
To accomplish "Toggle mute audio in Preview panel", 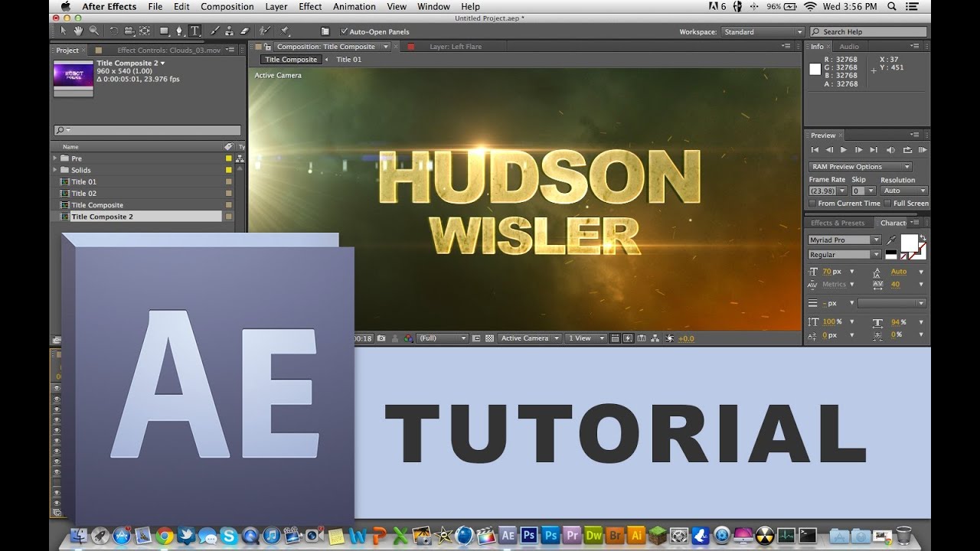I will coord(890,150).
